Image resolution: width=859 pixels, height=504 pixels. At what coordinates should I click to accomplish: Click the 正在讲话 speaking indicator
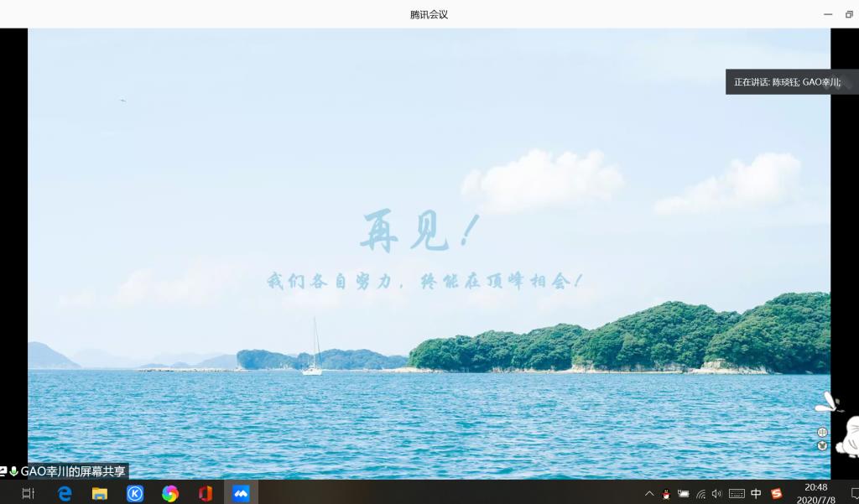[787, 82]
